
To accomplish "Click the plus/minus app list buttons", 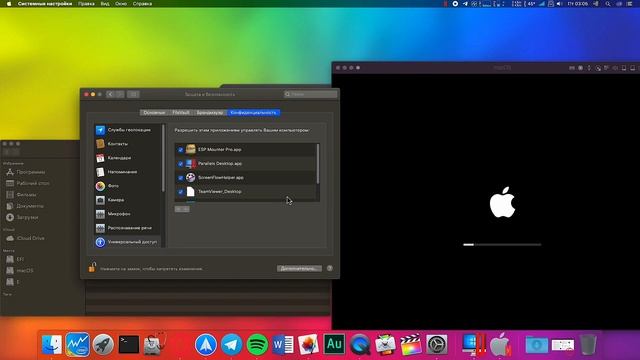I will click(x=182, y=209).
